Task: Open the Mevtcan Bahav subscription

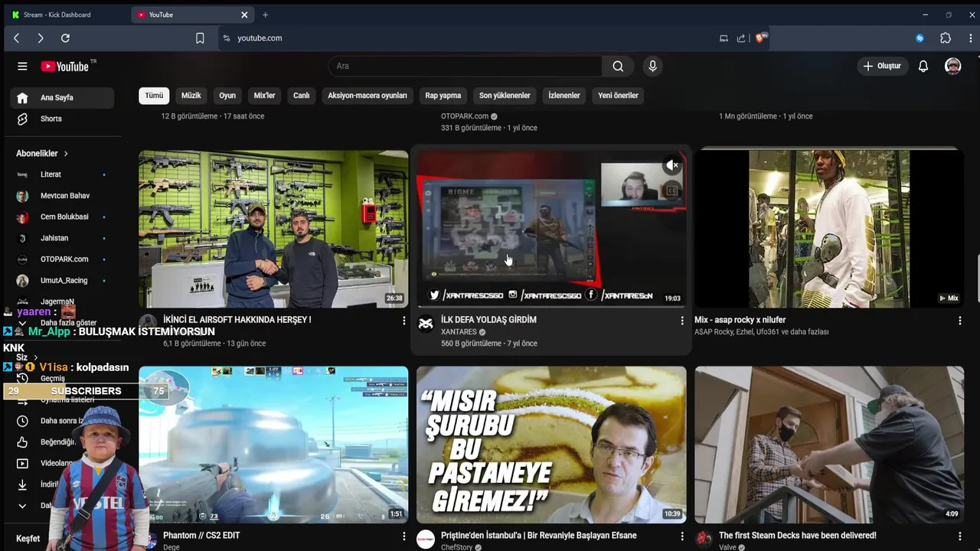Action: [x=62, y=196]
